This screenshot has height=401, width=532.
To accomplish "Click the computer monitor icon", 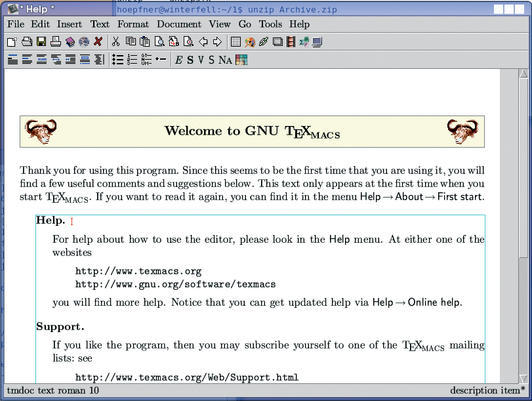I will coord(317,42).
